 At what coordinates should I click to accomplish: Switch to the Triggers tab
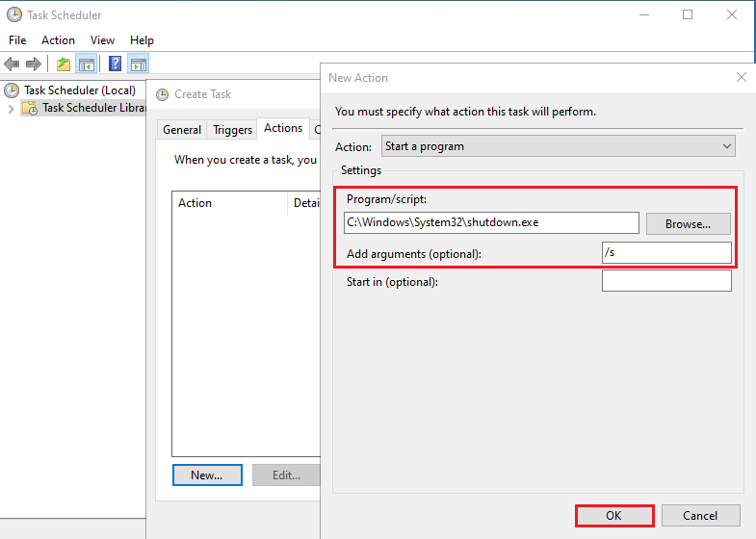coord(232,130)
